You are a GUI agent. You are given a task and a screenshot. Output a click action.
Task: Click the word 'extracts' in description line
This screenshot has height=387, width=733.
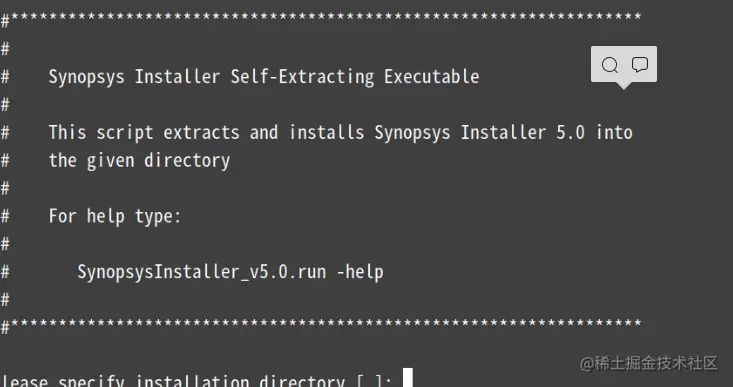(201, 133)
